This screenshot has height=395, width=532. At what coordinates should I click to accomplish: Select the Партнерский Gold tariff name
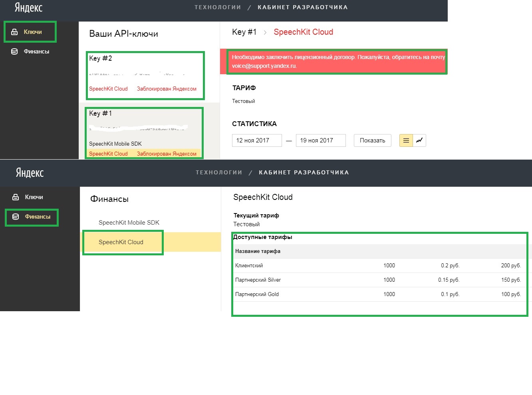click(x=257, y=294)
